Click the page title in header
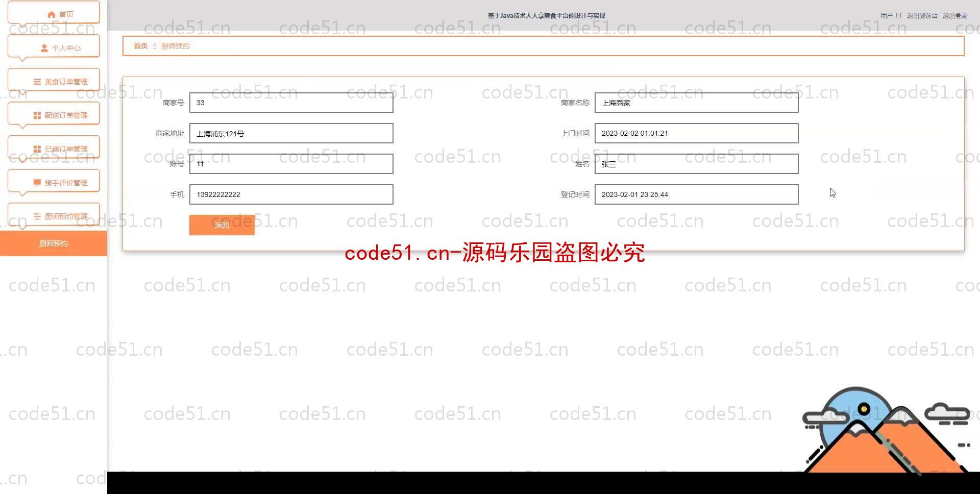This screenshot has height=494, width=980. pos(546,16)
